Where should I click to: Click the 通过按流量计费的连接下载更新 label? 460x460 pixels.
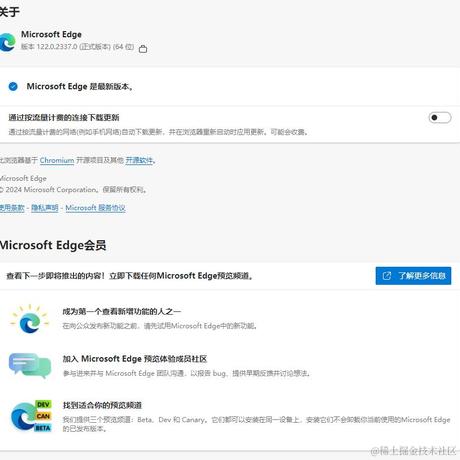click(x=64, y=117)
